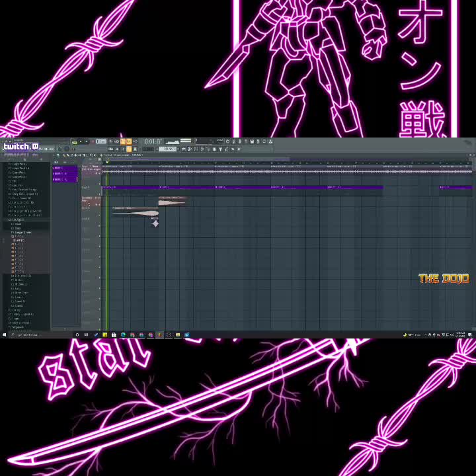Click the taskbar clock and date

tap(460, 335)
